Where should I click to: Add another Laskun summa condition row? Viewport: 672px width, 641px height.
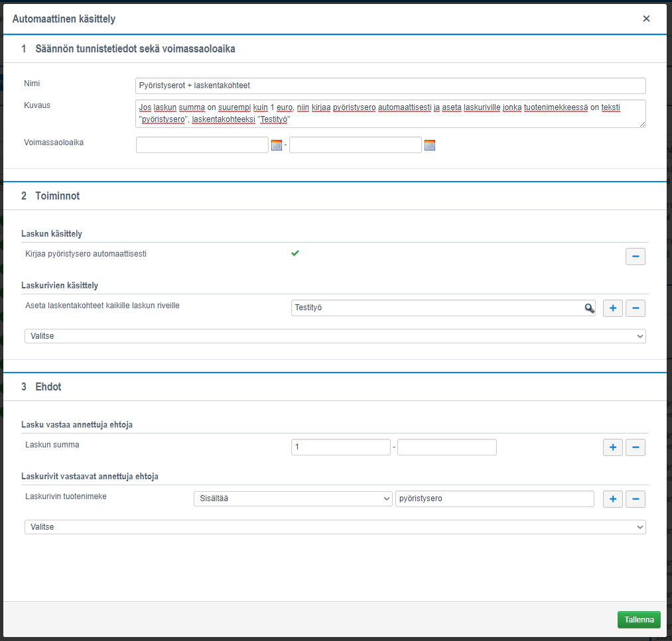point(613,447)
